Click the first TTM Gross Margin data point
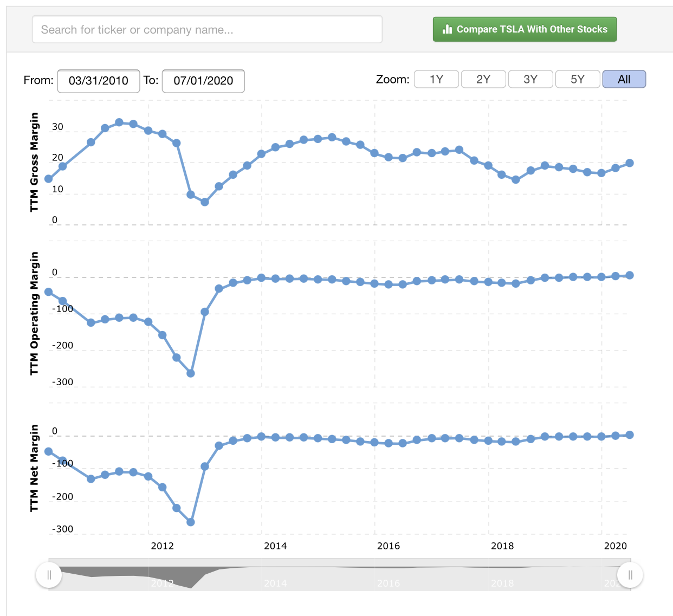The image size is (673, 616). (49, 179)
